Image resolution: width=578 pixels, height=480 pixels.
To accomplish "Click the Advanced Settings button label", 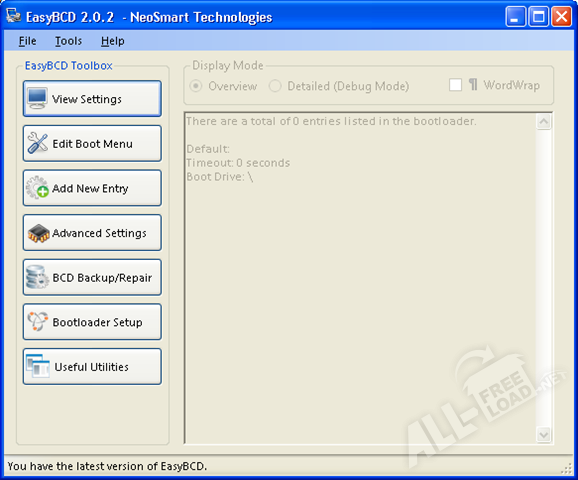I will pyautogui.click(x=100, y=233).
